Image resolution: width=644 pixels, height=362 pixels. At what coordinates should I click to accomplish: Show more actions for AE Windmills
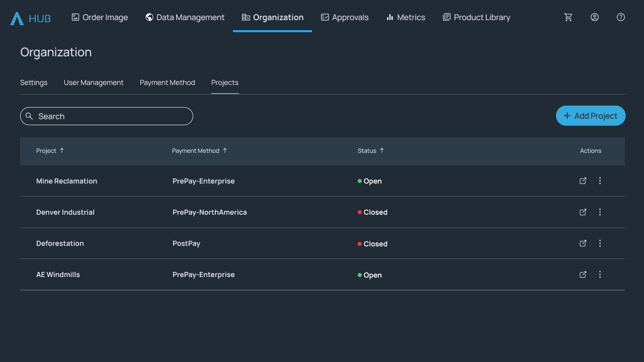pos(600,275)
